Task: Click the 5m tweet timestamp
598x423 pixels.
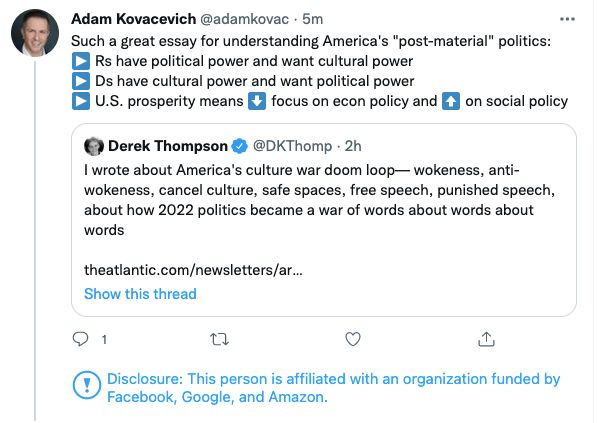Action: (313, 19)
